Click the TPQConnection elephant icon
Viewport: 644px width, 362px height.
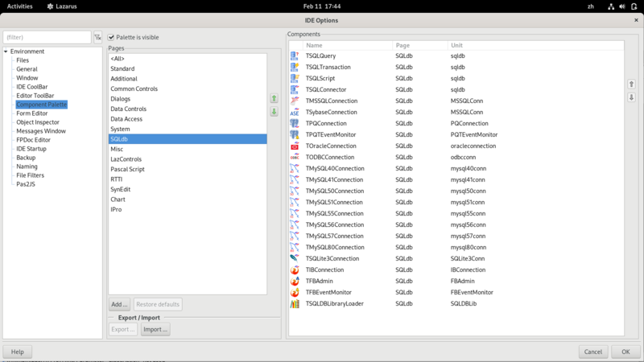tap(295, 123)
